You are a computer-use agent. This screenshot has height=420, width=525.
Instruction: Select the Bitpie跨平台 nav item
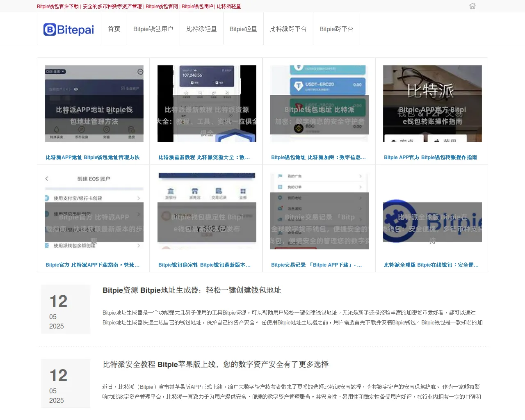pyautogui.click(x=336, y=29)
